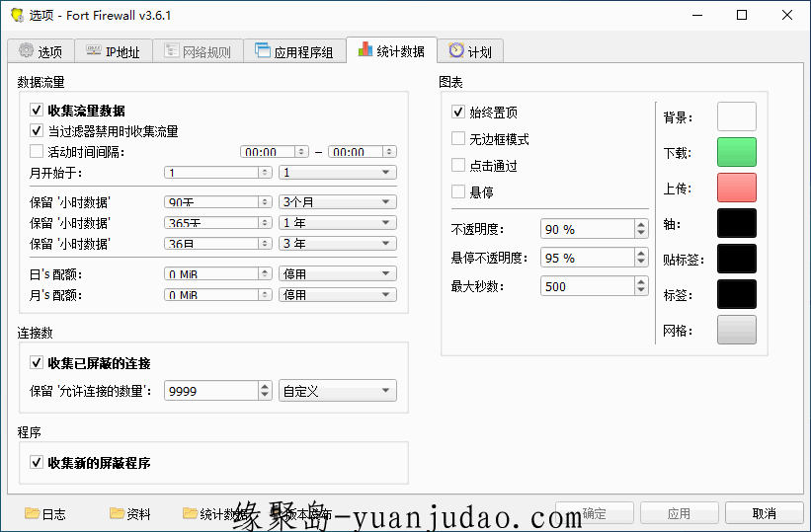Enable 无边框模式 checkbox
The height and width of the screenshot is (532, 811).
click(458, 138)
